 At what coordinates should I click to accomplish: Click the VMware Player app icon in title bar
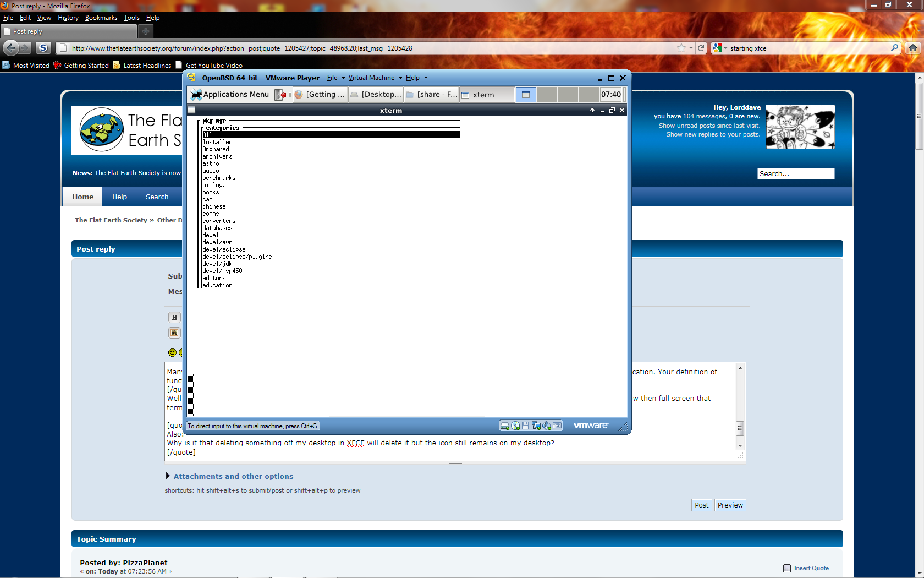191,78
